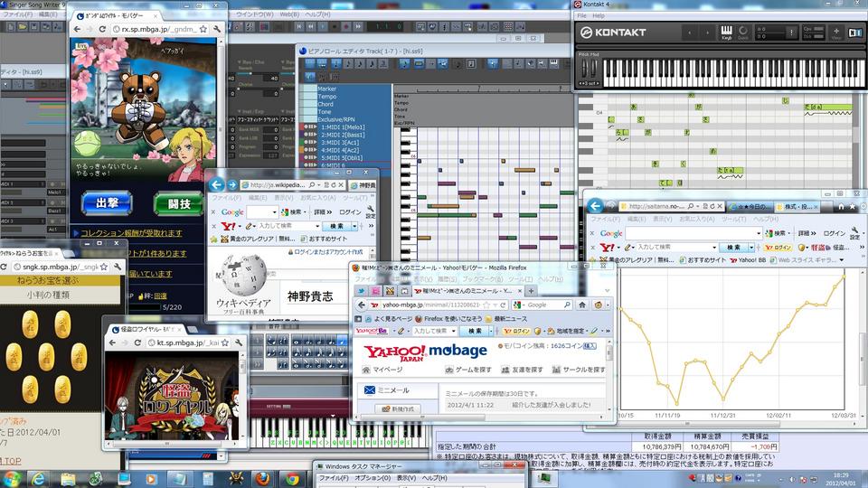The image size is (868, 488).
Task: Click the Mod wheel in Kontakt
Action: (x=594, y=70)
